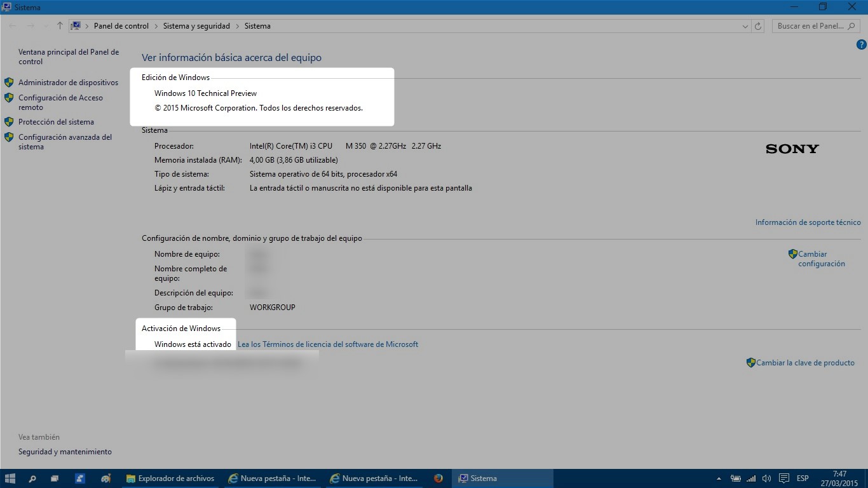The height and width of the screenshot is (488, 868).
Task: Click Cambiar configuración link
Action: tap(821, 259)
